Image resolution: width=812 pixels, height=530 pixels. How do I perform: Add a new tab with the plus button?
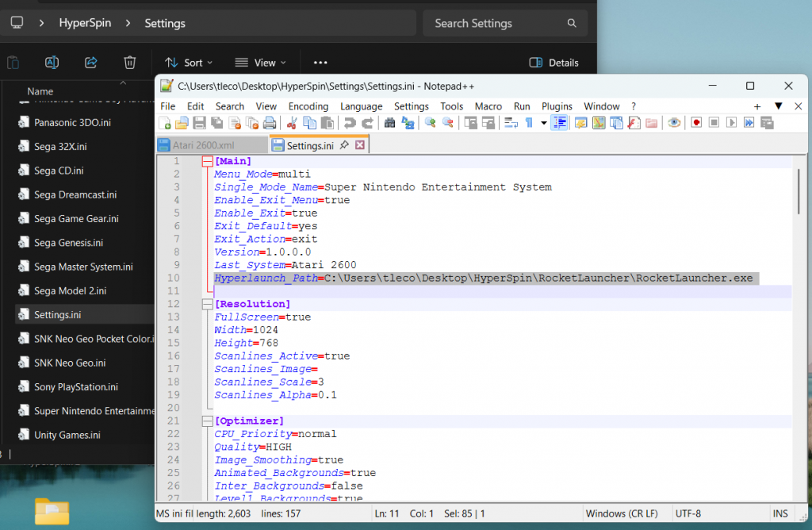[757, 106]
